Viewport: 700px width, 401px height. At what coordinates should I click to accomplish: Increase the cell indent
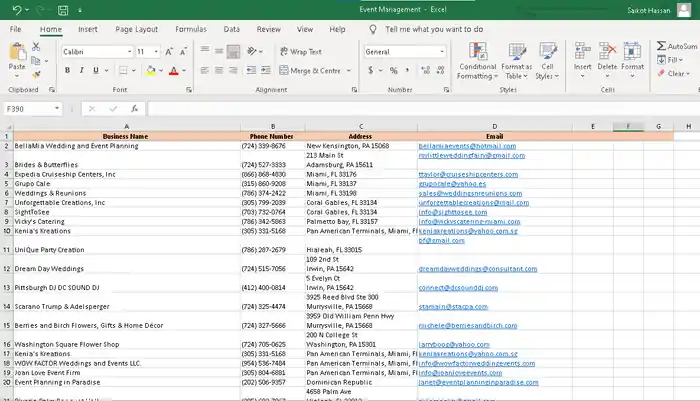266,71
